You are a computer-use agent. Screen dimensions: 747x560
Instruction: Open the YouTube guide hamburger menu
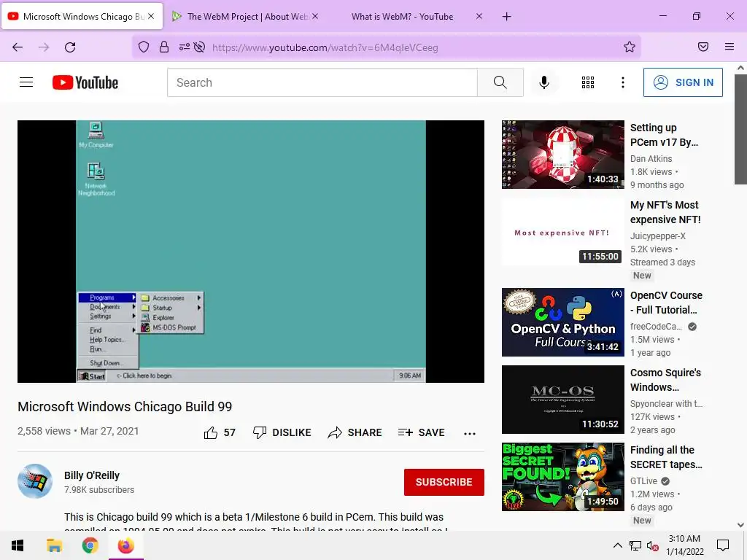26,82
